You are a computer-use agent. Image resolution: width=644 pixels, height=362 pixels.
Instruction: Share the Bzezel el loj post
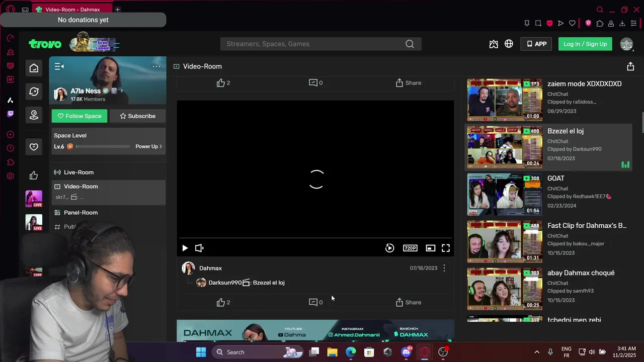click(408, 302)
